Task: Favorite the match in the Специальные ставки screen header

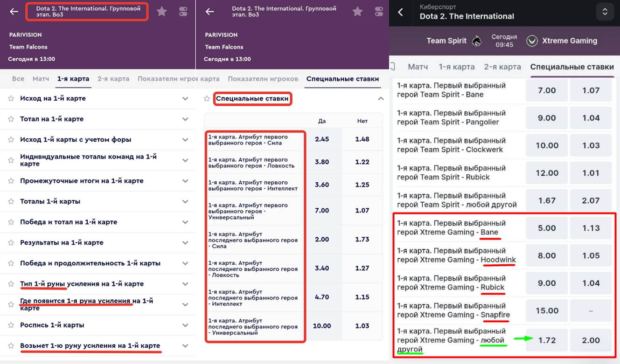Action: pyautogui.click(x=357, y=12)
